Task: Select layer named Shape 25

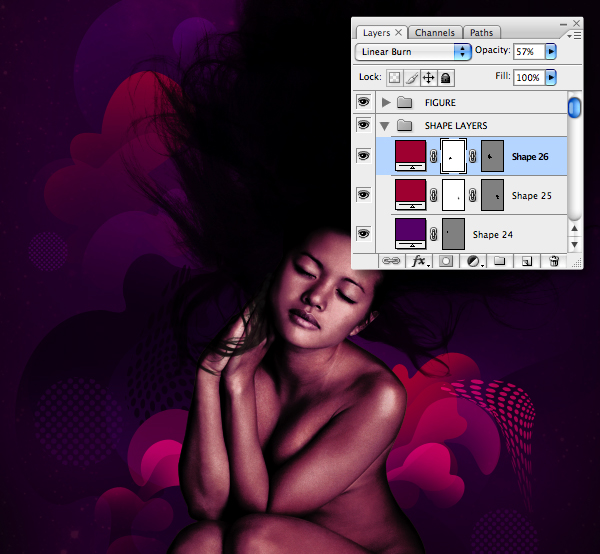Action: coord(532,196)
